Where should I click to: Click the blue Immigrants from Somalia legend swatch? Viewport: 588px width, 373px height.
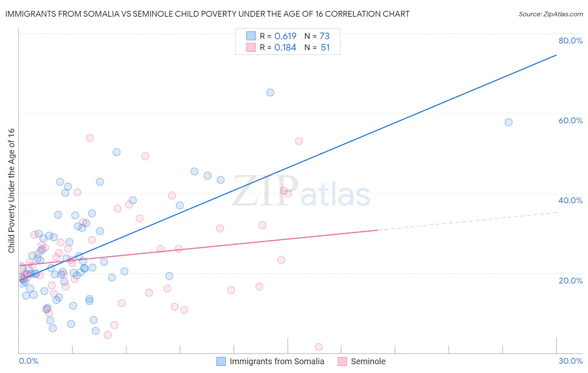click(221, 361)
